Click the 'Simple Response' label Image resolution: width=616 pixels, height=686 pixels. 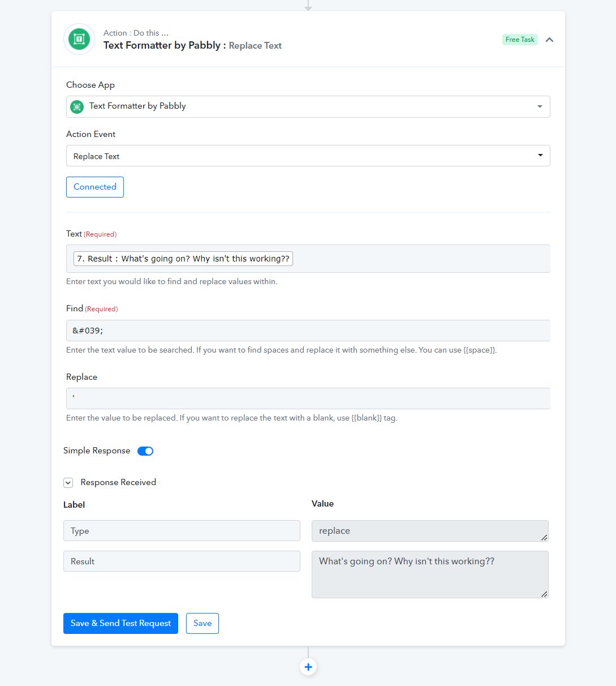[97, 451]
